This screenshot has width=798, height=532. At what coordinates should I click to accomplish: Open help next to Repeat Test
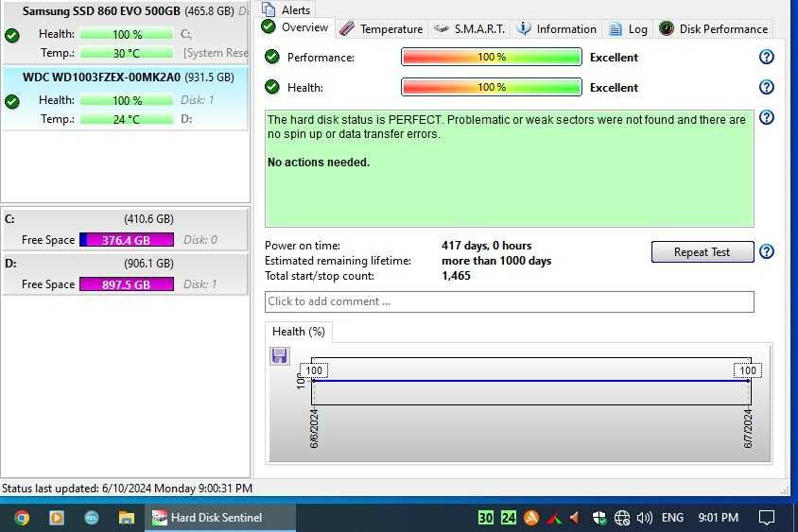766,251
